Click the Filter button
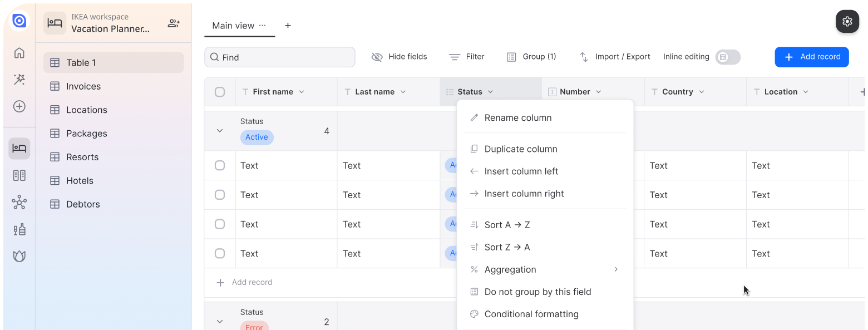Screen dimensions: 868x330 467,57
